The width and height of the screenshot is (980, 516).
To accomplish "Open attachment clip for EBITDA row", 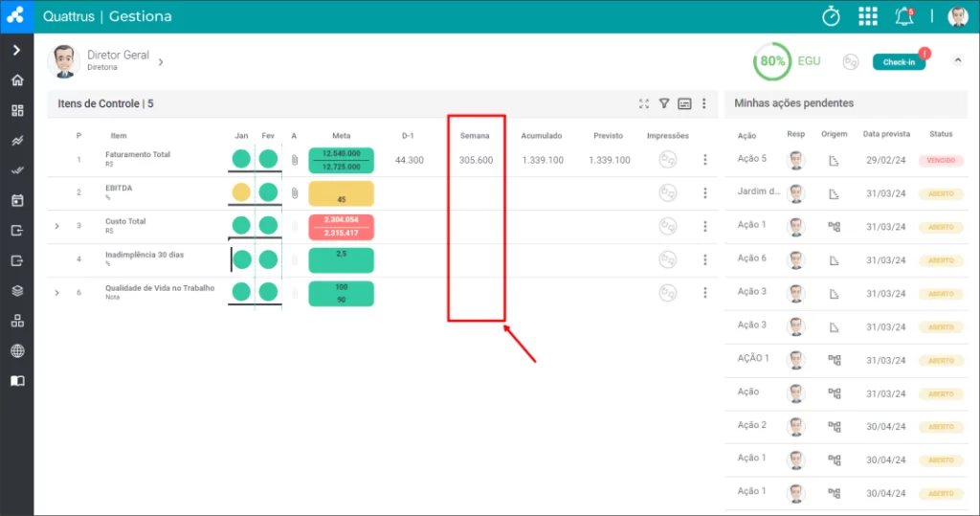I will pos(295,193).
